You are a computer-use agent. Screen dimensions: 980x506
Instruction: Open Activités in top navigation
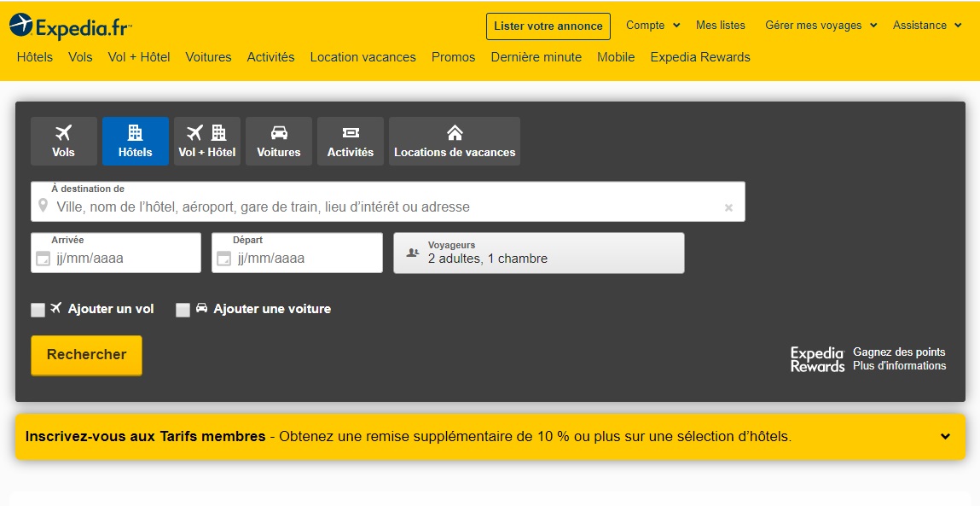pyautogui.click(x=270, y=57)
